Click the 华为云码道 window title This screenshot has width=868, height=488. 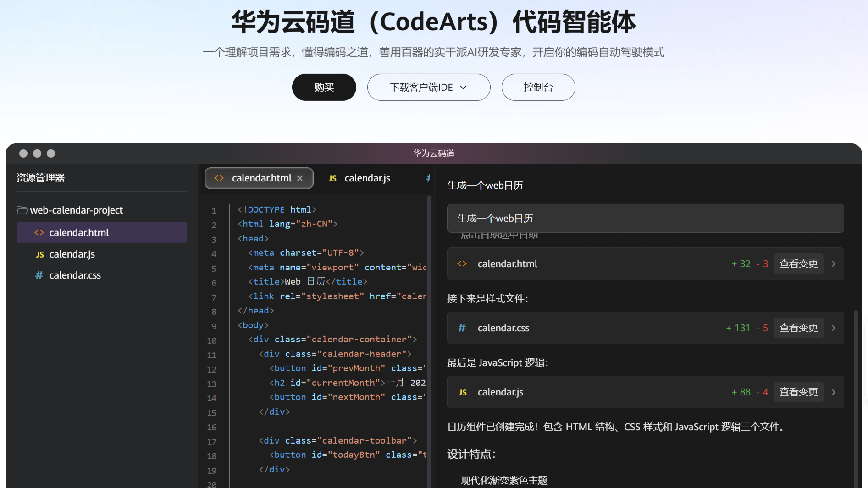[x=434, y=153]
